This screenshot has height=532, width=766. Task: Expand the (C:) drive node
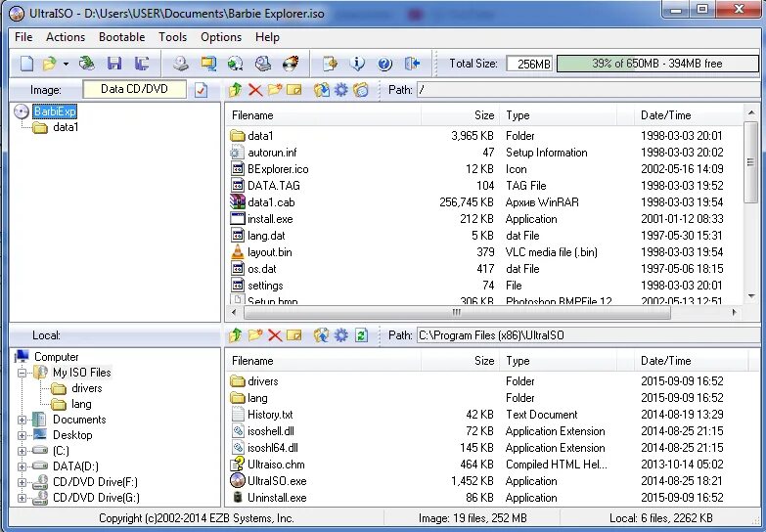point(22,451)
